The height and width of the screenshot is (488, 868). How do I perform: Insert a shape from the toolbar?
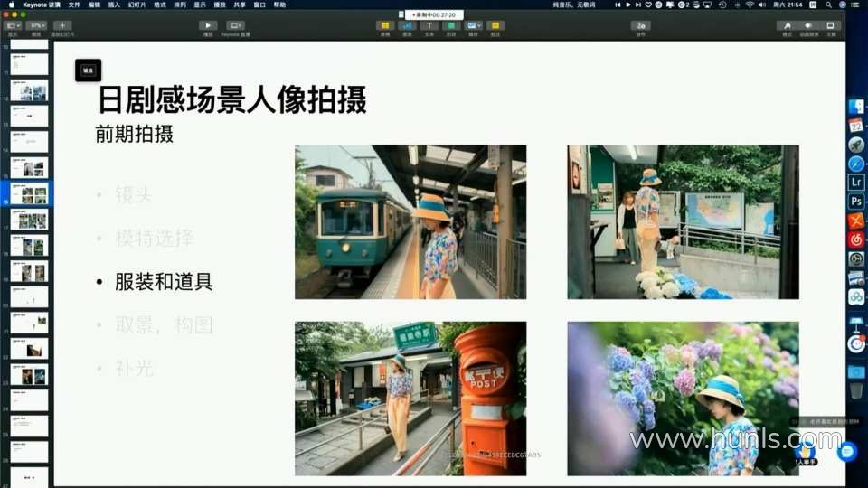(451, 25)
